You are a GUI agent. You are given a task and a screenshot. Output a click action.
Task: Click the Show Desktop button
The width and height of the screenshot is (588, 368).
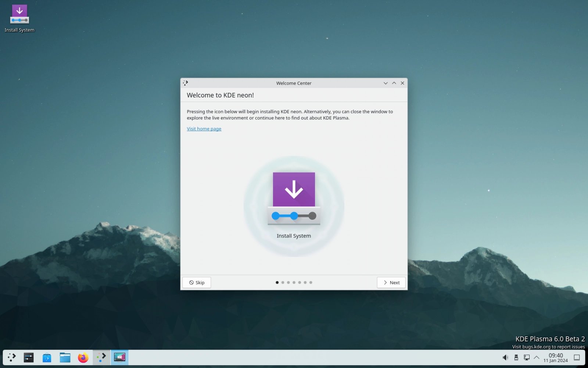point(577,357)
